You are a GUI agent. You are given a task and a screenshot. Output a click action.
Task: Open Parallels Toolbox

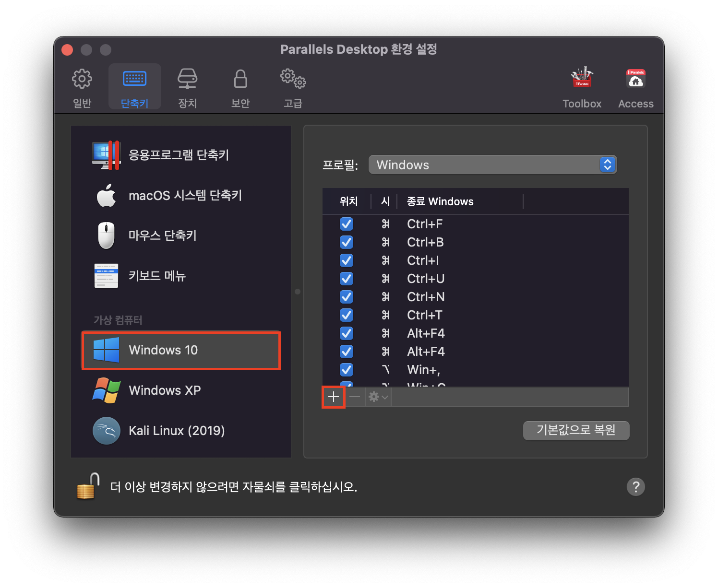[582, 88]
